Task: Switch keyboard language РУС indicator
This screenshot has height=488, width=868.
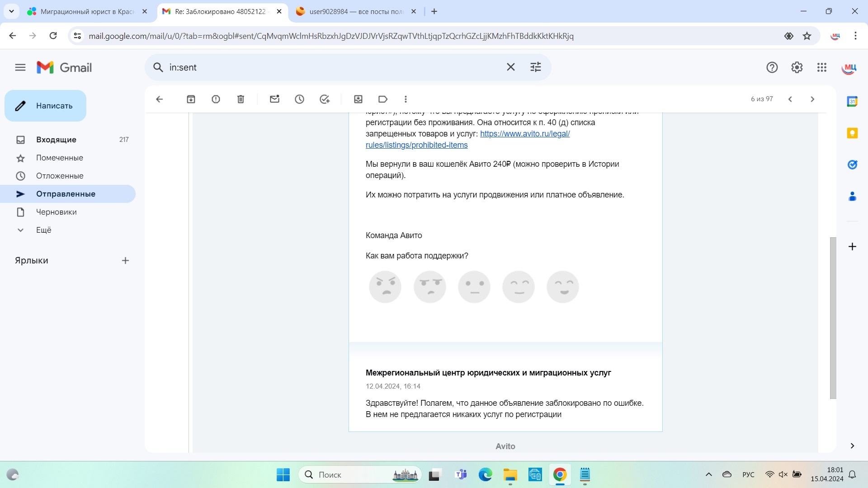Action: point(748,475)
